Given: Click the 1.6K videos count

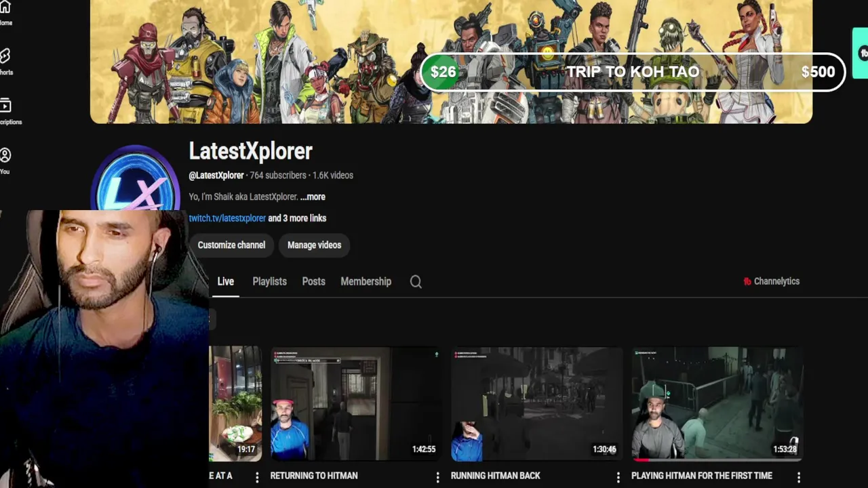Looking at the screenshot, I should pyautogui.click(x=333, y=175).
